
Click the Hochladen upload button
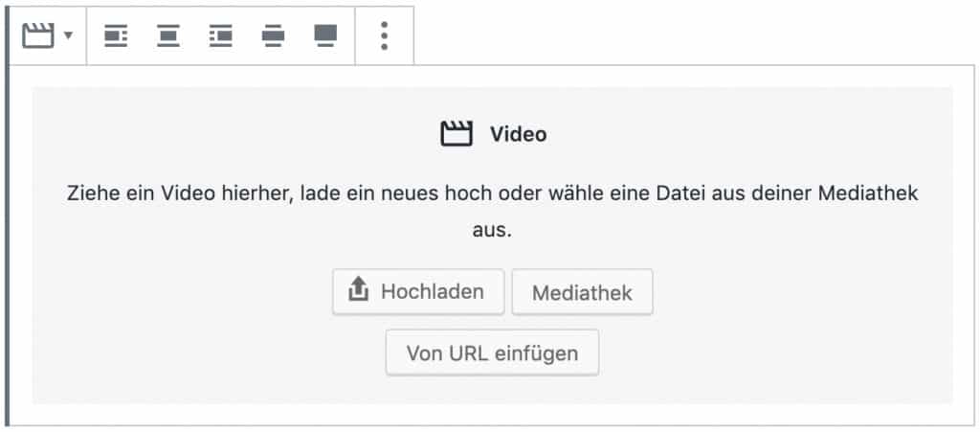coord(418,292)
